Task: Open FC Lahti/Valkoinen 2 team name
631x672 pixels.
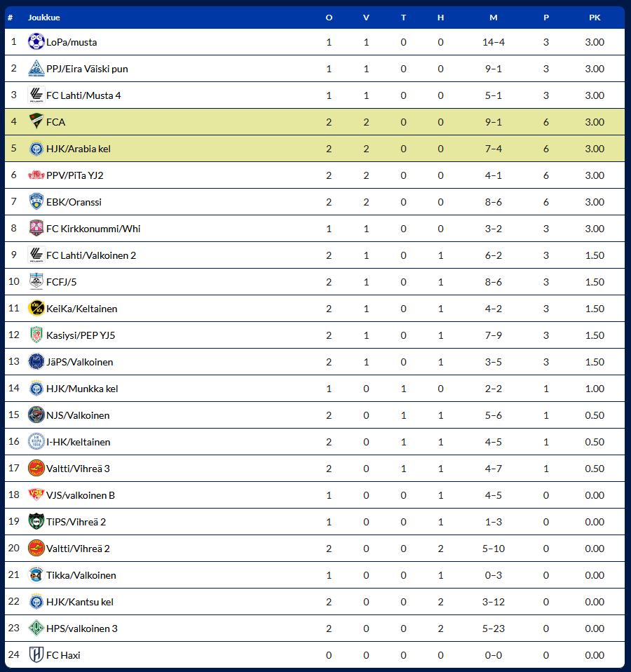Action: pos(91,255)
